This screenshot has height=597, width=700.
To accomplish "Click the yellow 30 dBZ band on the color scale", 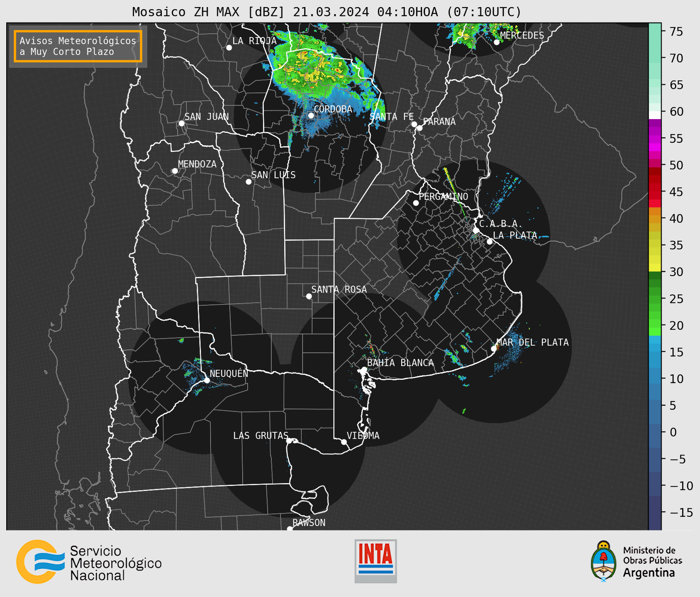I will tap(655, 268).
